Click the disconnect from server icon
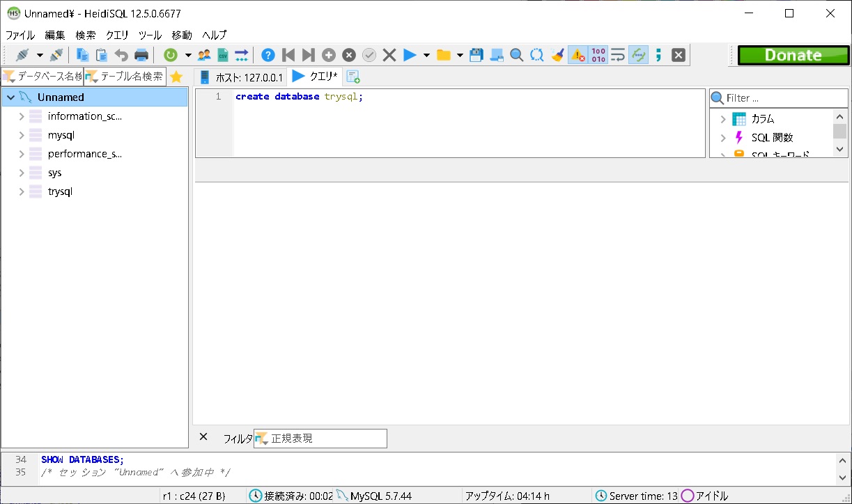The image size is (852, 504). (x=56, y=55)
